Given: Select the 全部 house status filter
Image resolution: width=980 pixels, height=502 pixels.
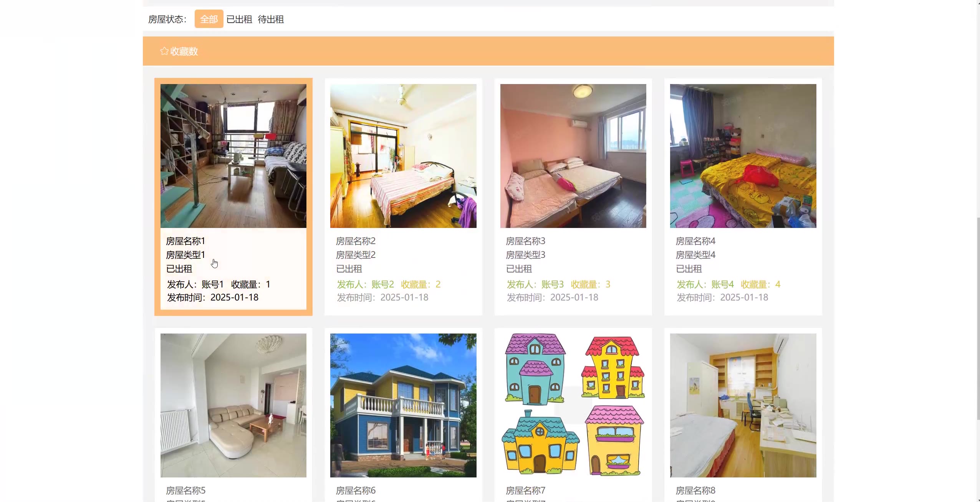Looking at the screenshot, I should click(209, 19).
